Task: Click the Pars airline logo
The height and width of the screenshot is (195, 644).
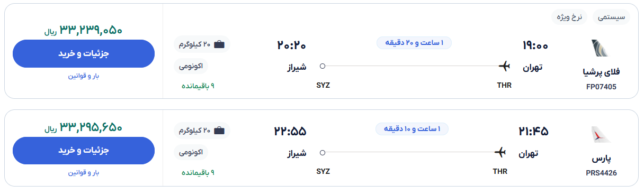Action: click(601, 135)
